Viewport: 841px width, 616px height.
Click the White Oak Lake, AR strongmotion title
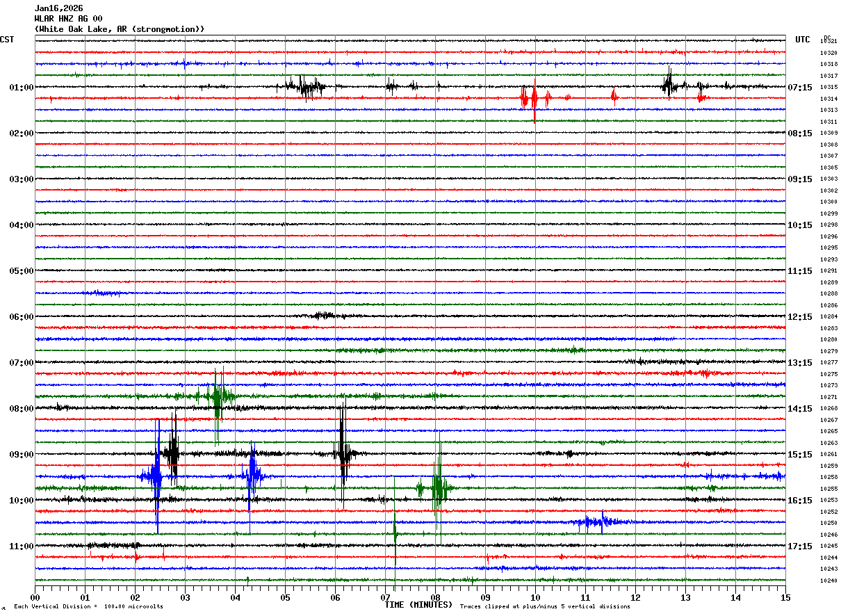click(x=120, y=29)
